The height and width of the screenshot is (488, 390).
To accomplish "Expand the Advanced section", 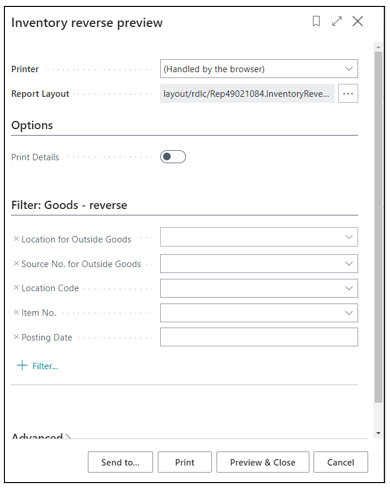I will [41, 436].
